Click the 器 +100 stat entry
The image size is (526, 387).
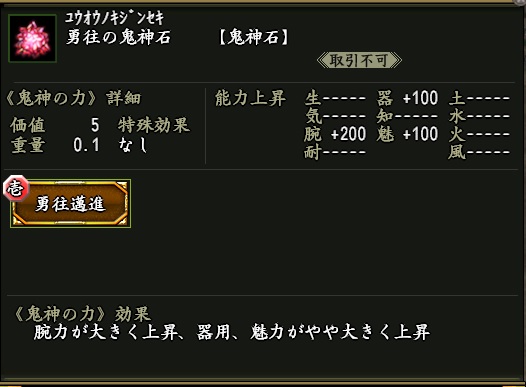[407, 98]
